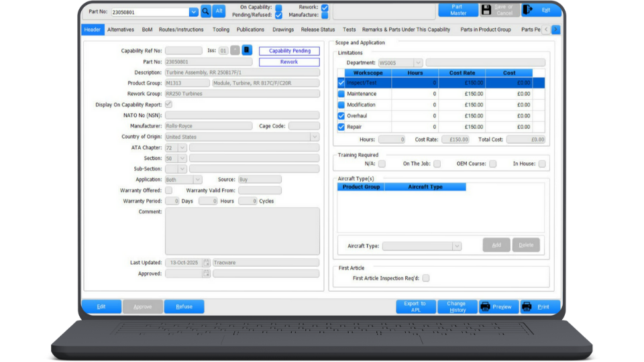Switch to the BoM tab
This screenshot has width=644, height=362.
[147, 29]
